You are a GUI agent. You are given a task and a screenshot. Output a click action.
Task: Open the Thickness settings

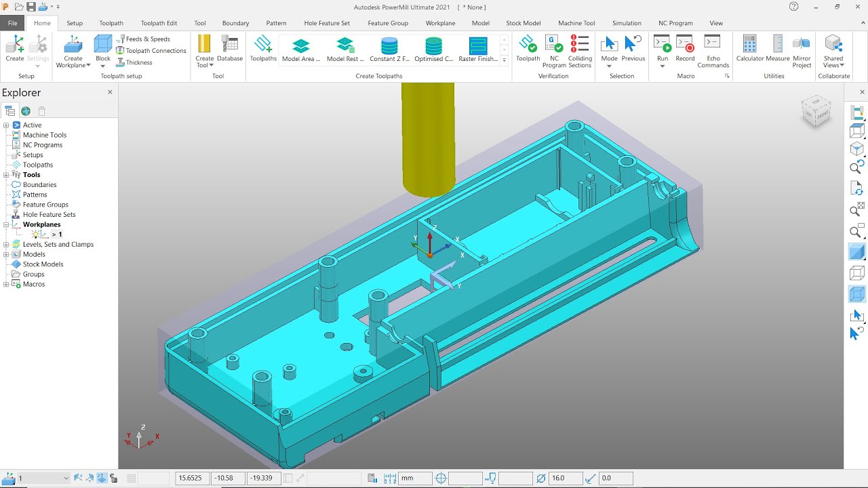(x=134, y=62)
